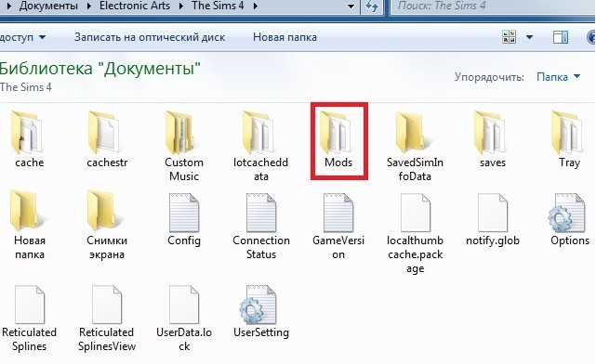Image resolution: width=596 pixels, height=364 pixels.
Task: Click the change view icon
Action: pos(509,37)
